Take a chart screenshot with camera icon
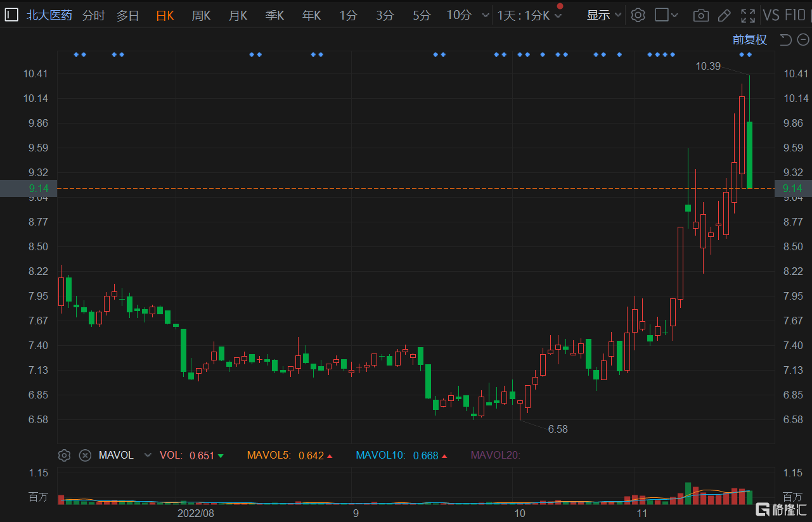 [700, 16]
